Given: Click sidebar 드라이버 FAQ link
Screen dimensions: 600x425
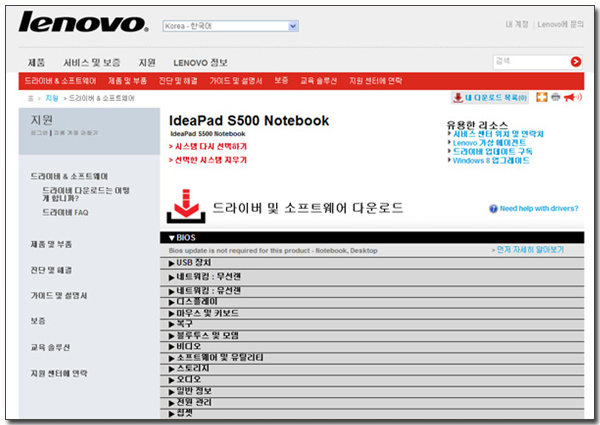Looking at the screenshot, I should 65,213.
